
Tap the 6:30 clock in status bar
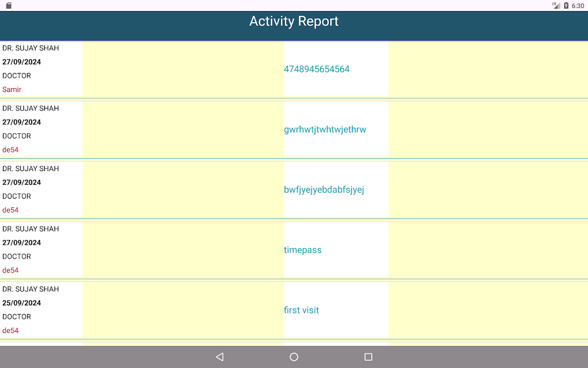(x=578, y=6)
